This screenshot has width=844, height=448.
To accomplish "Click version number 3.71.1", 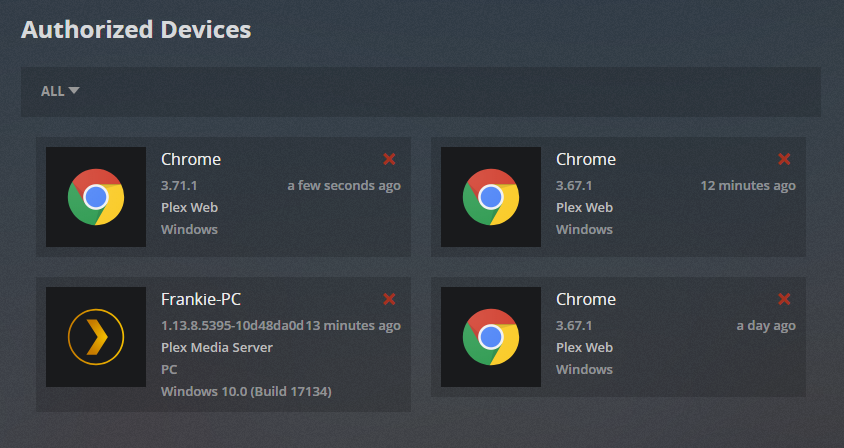I will 180,185.
